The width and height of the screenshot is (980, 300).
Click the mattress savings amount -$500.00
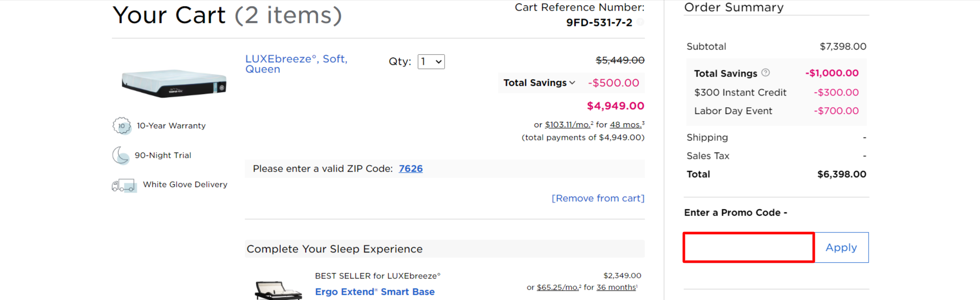point(613,83)
